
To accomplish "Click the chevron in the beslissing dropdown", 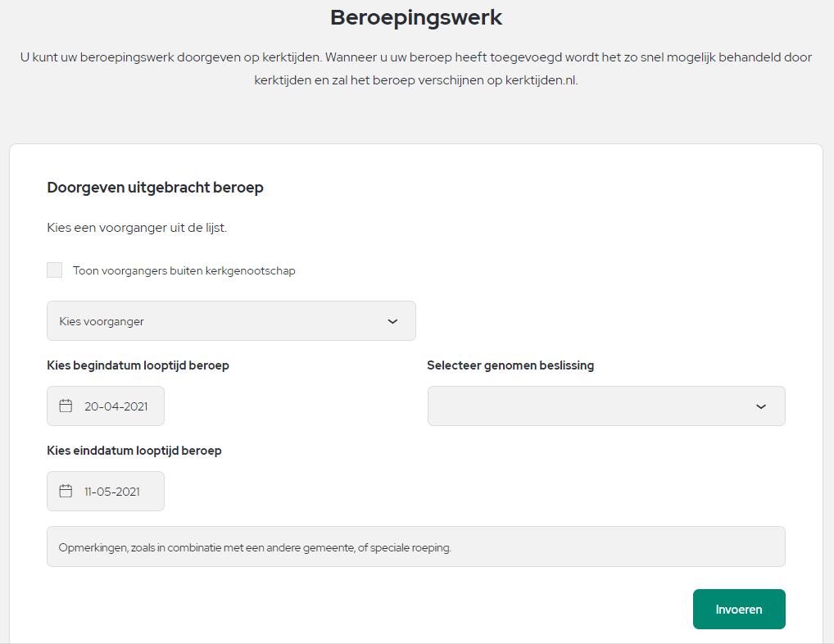I will point(761,406).
